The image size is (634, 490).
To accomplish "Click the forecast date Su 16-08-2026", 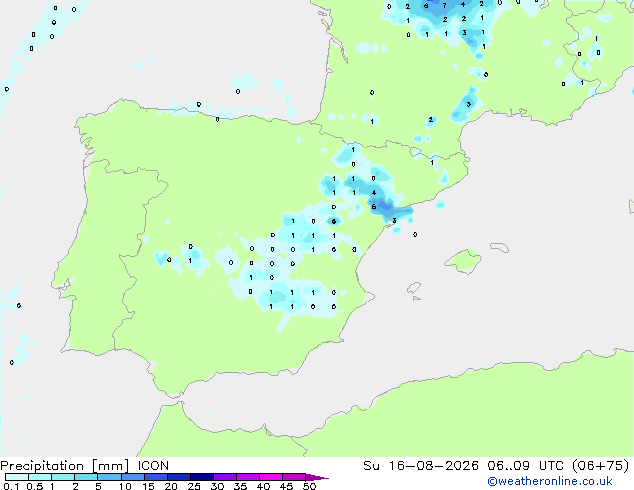I will pyautogui.click(x=421, y=466).
